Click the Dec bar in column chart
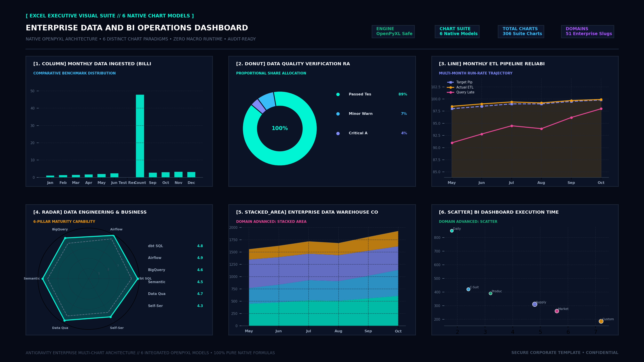The height and width of the screenshot is (362, 644). pos(191,175)
